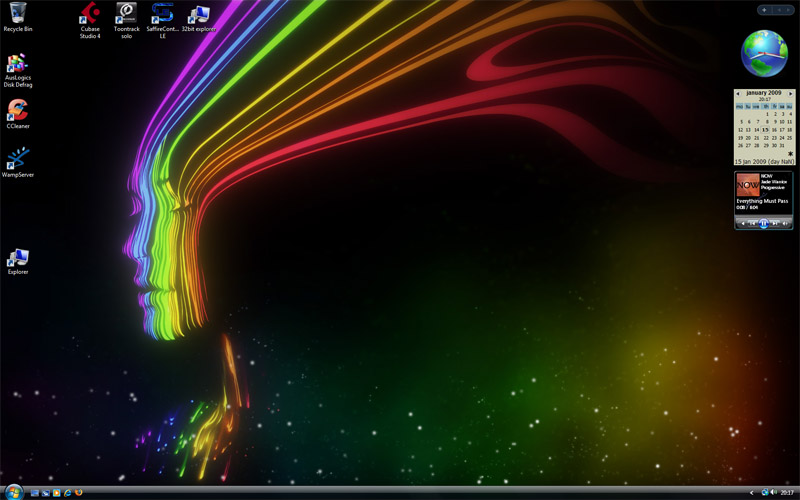Select January 15 in the calendar gadget
The width and height of the screenshot is (800, 500).
765,130
